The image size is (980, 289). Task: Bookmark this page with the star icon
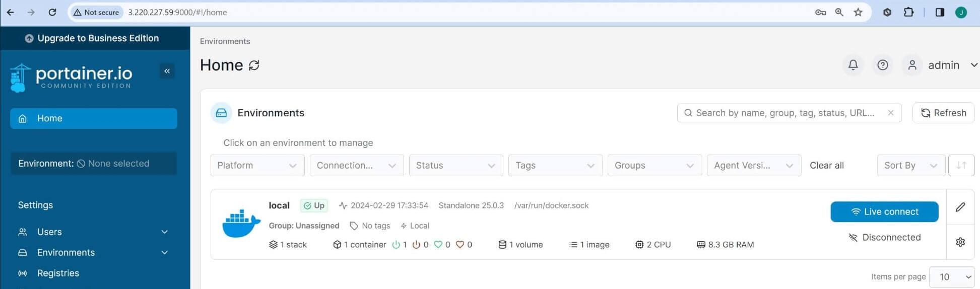(858, 12)
